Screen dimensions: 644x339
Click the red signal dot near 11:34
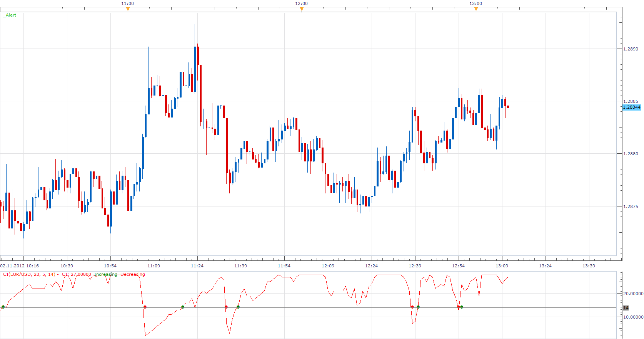[226, 307]
